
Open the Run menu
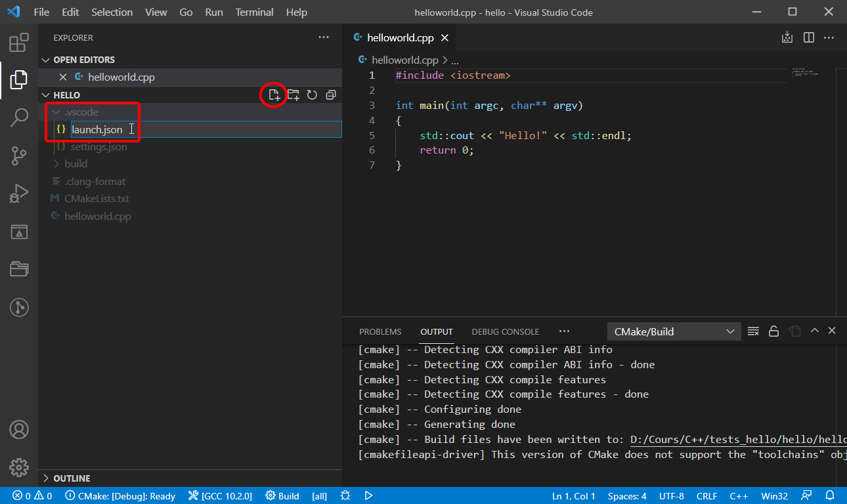(x=214, y=12)
